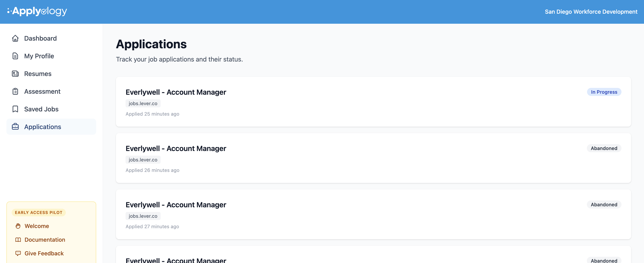
Task: Click the Saved Jobs bookmark icon
Action: [x=15, y=109]
